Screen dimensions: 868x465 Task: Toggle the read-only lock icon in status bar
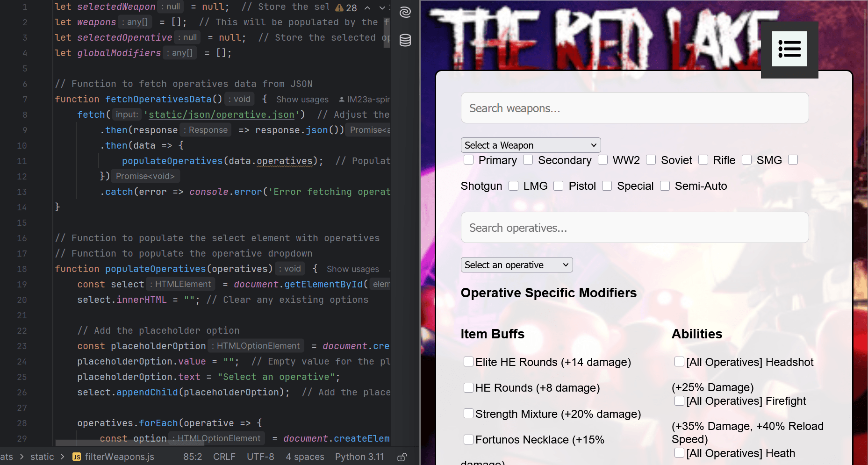402,457
